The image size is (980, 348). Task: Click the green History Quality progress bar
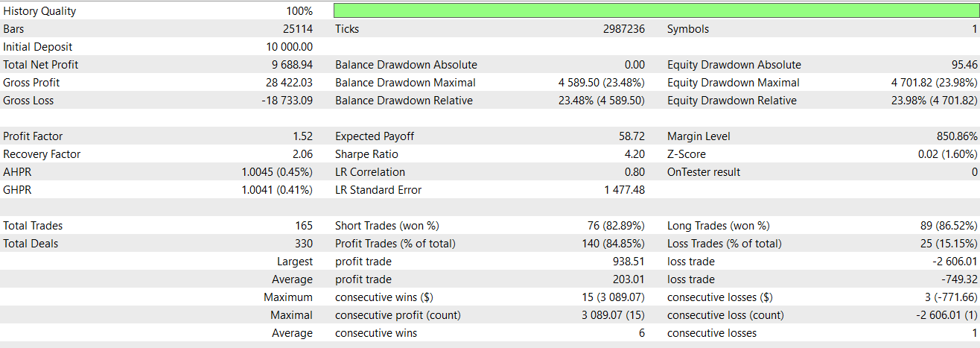pos(656,11)
